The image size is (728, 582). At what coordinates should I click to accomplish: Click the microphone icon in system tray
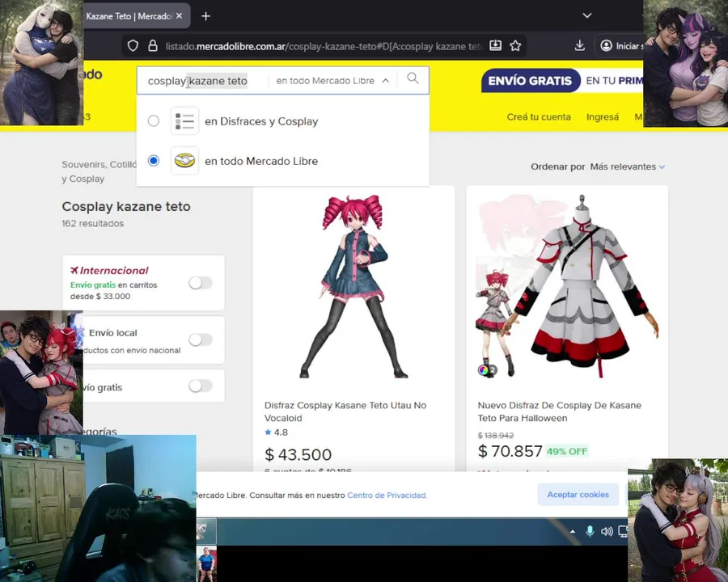[x=590, y=531]
